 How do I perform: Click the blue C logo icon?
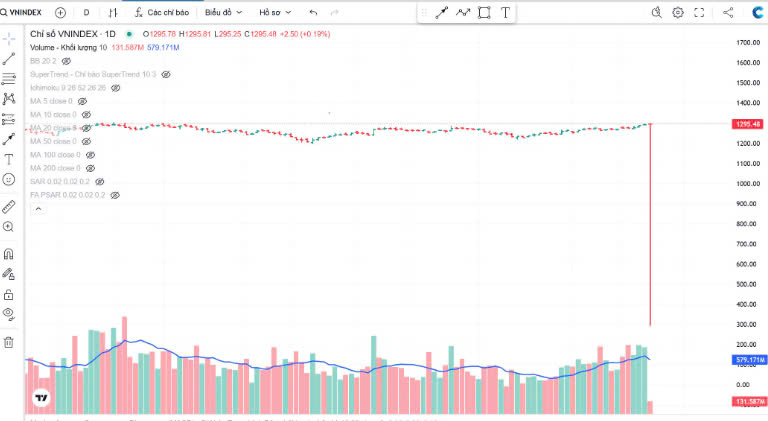(x=758, y=13)
